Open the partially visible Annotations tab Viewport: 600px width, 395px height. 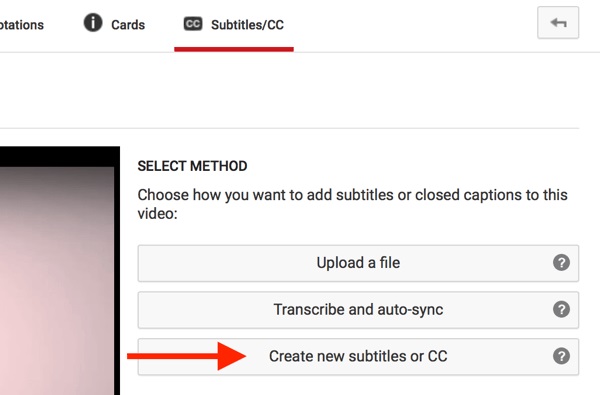pyautogui.click(x=22, y=25)
